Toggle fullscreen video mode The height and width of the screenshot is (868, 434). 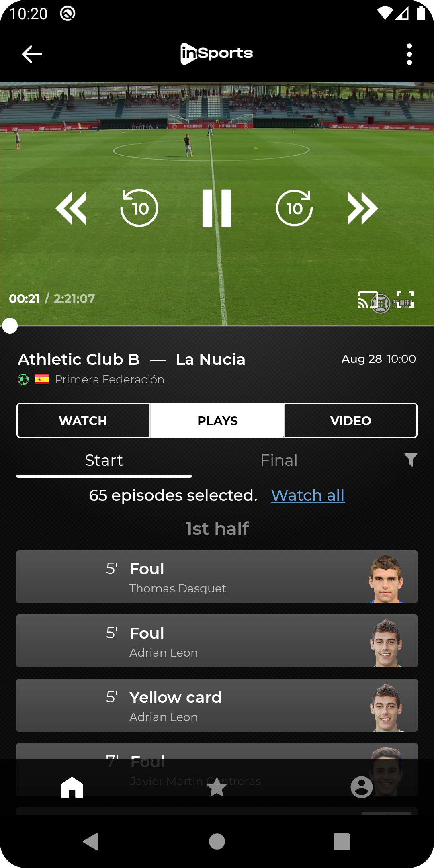tap(405, 300)
